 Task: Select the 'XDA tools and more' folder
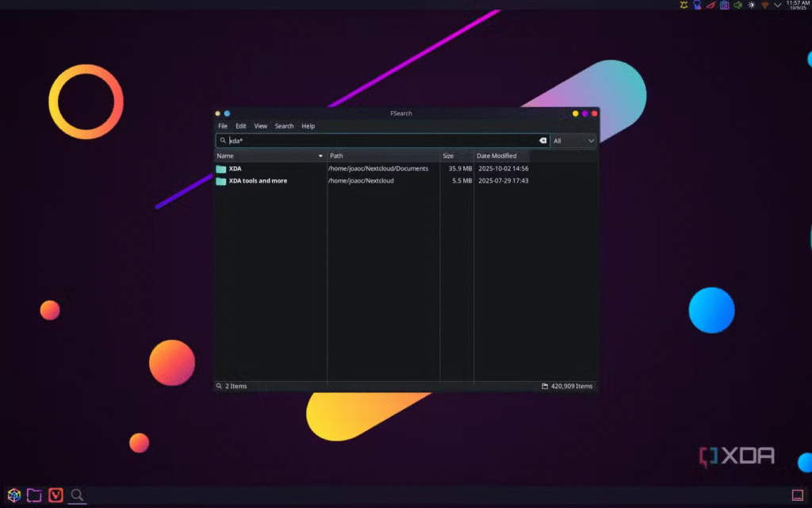coord(258,181)
